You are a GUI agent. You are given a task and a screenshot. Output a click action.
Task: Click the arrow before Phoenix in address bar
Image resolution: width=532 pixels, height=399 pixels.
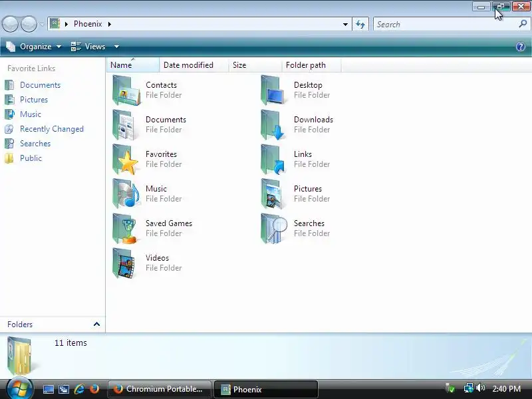tap(66, 24)
